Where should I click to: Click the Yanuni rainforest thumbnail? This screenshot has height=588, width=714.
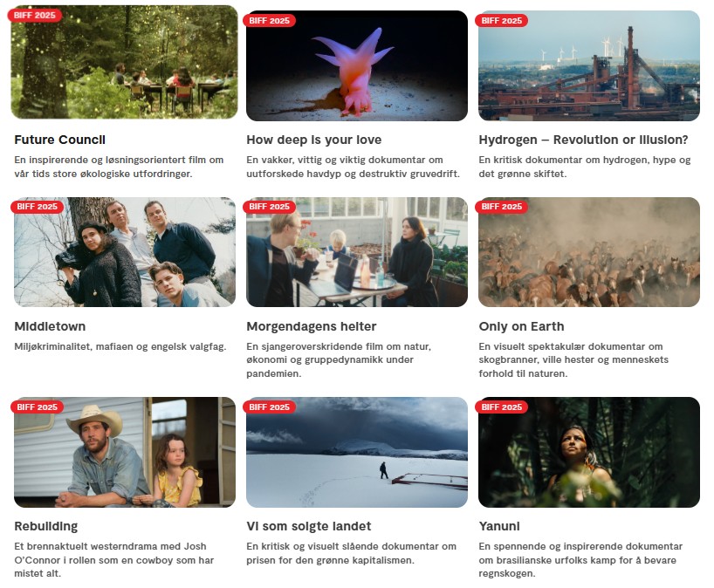tap(589, 452)
